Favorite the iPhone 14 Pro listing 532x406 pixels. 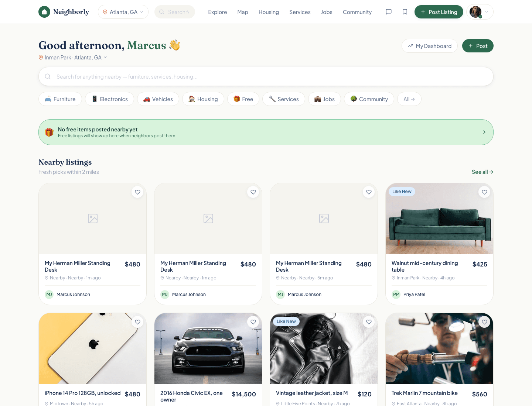[x=137, y=322]
